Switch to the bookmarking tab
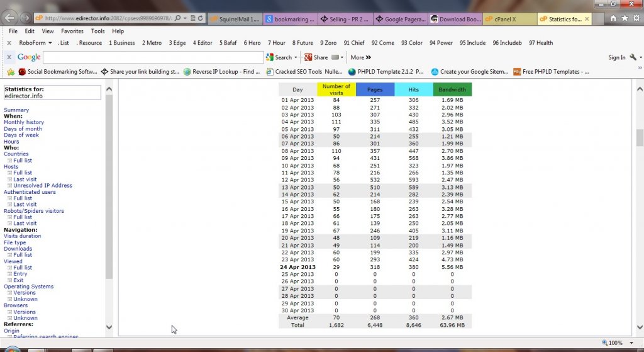The width and height of the screenshot is (644, 352). (x=291, y=19)
